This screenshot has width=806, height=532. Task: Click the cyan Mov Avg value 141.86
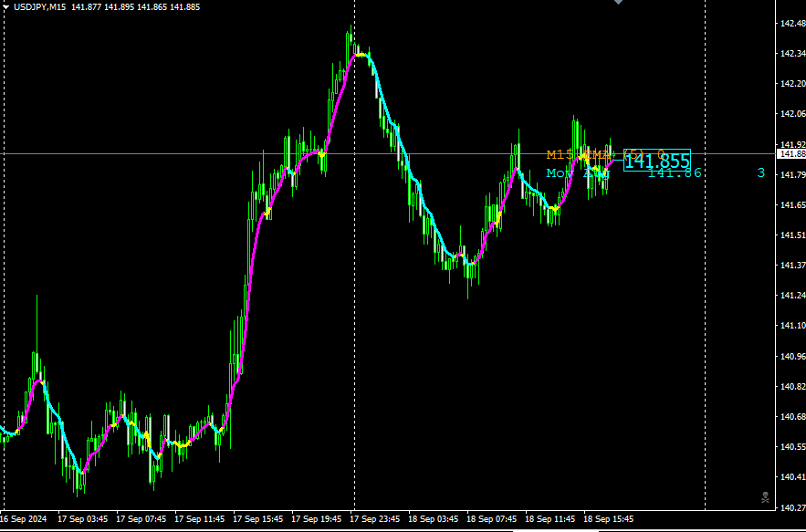pos(675,172)
